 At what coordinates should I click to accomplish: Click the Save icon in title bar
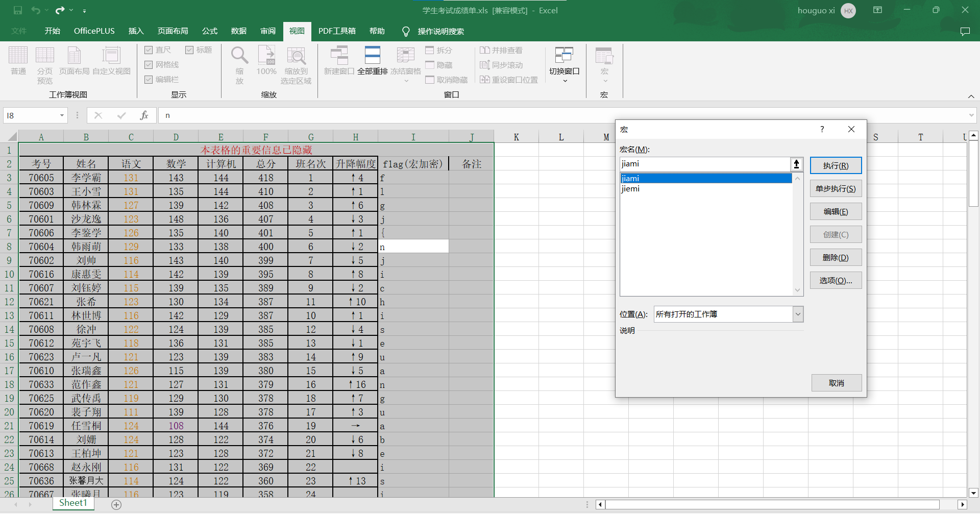tap(18, 10)
